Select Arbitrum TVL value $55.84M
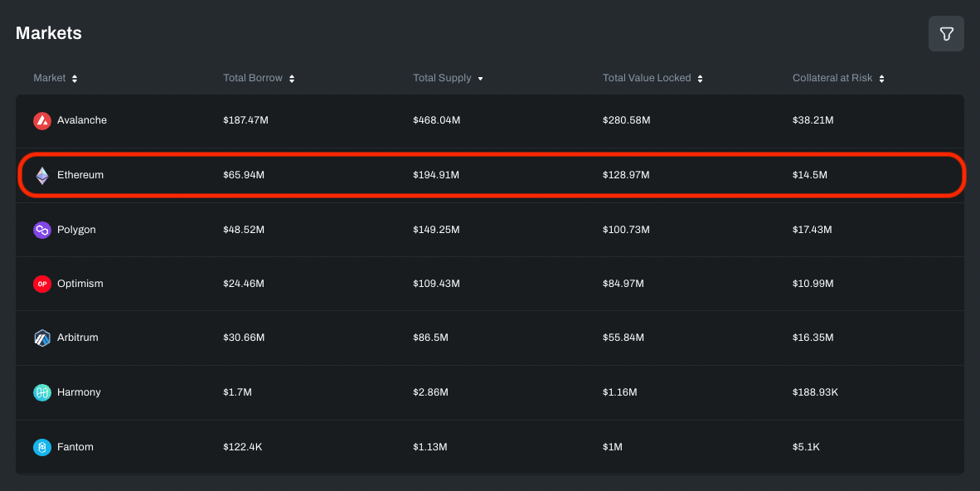The height and width of the screenshot is (491, 980). click(623, 337)
